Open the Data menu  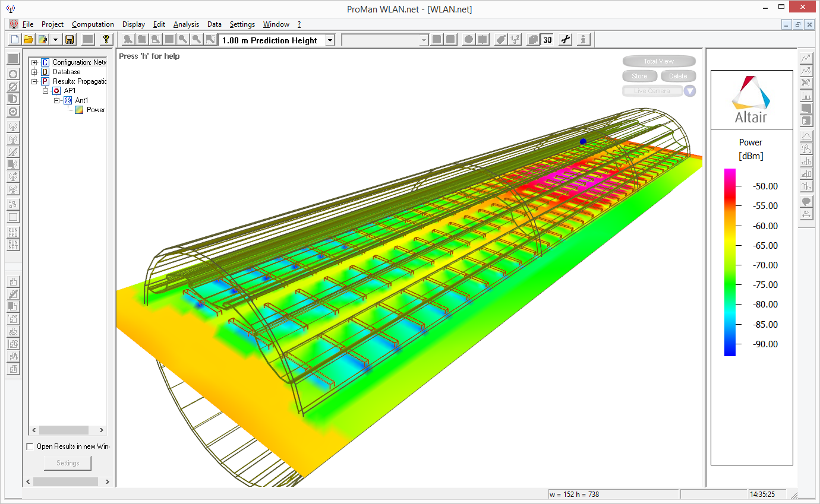215,24
